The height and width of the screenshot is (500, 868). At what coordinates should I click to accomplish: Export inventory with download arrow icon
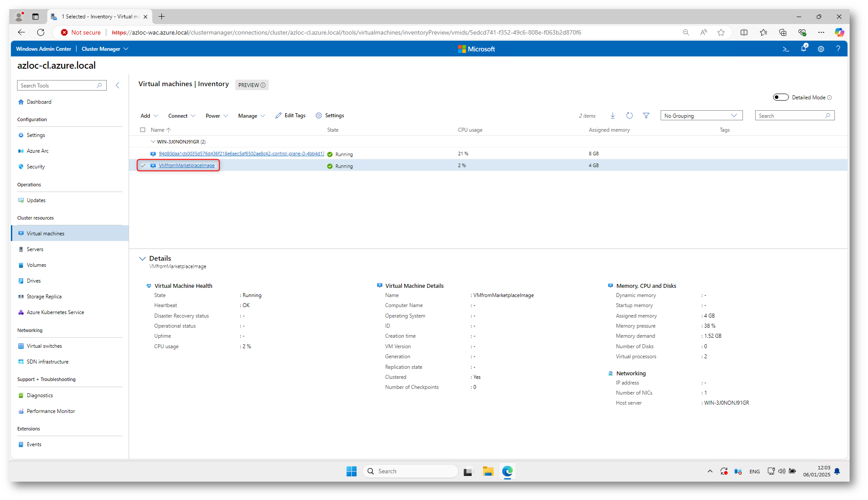(612, 115)
